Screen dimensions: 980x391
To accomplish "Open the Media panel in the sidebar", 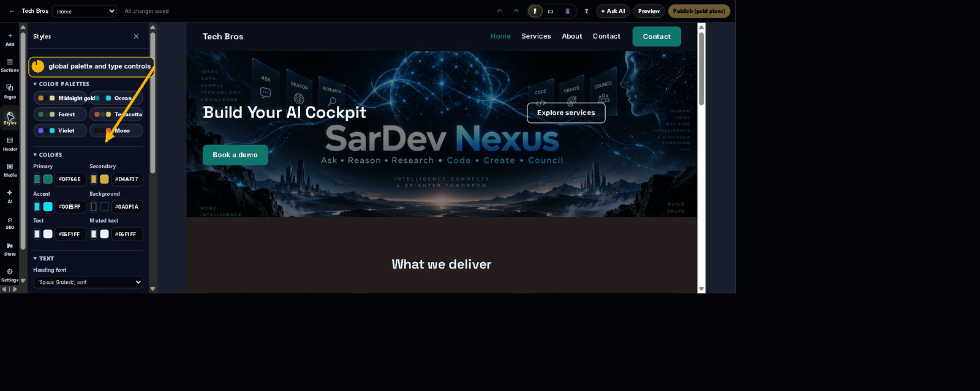I will pyautogui.click(x=10, y=170).
